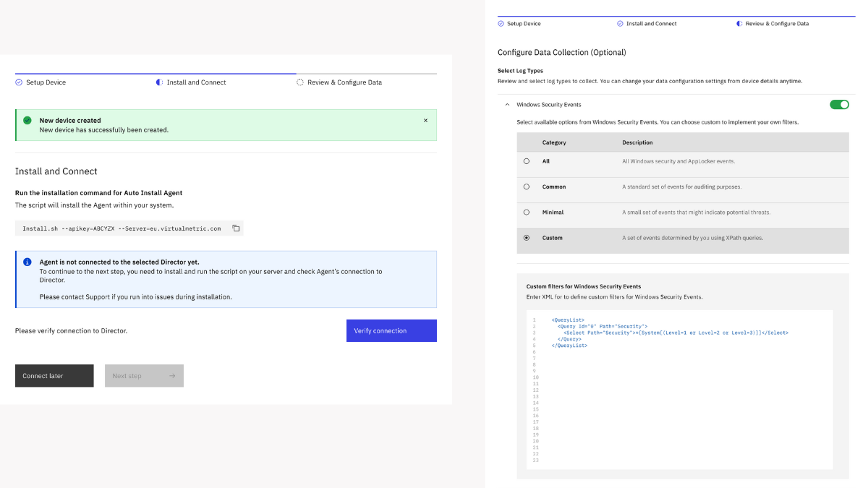This screenshot has height=488, width=868.
Task: Click 'A small set of events' threats description
Action: tap(696, 212)
